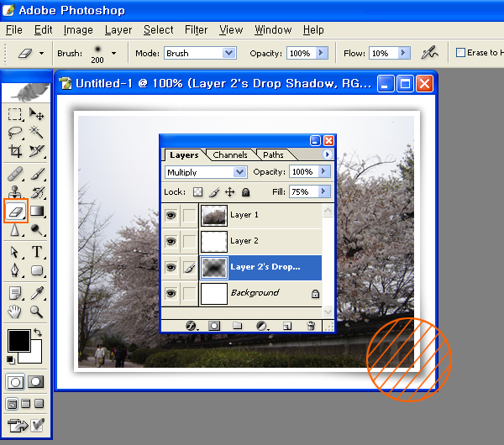The width and height of the screenshot is (504, 445).
Task: Select the Eraser tool in toolbox
Action: [15, 211]
